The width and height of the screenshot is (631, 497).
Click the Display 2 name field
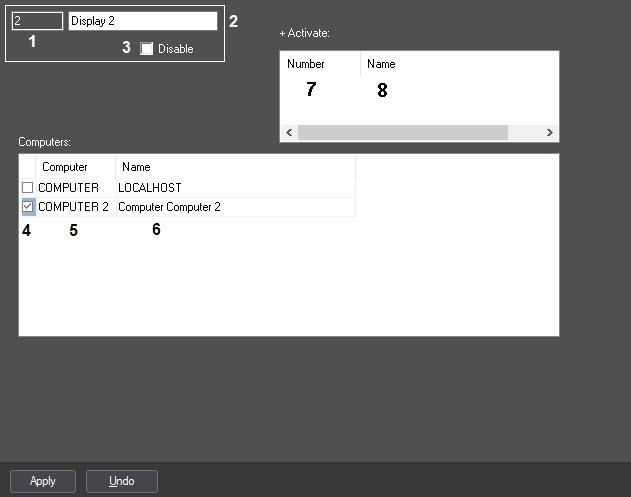coord(143,21)
